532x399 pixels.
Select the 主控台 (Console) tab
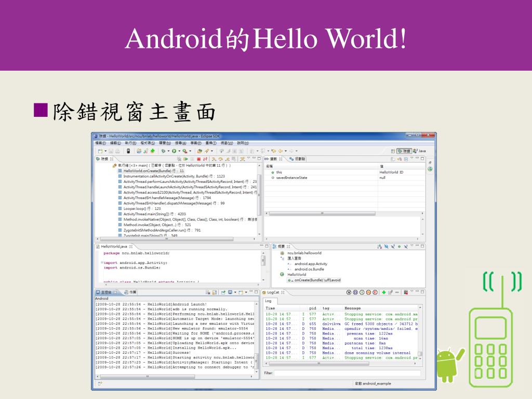click(107, 292)
